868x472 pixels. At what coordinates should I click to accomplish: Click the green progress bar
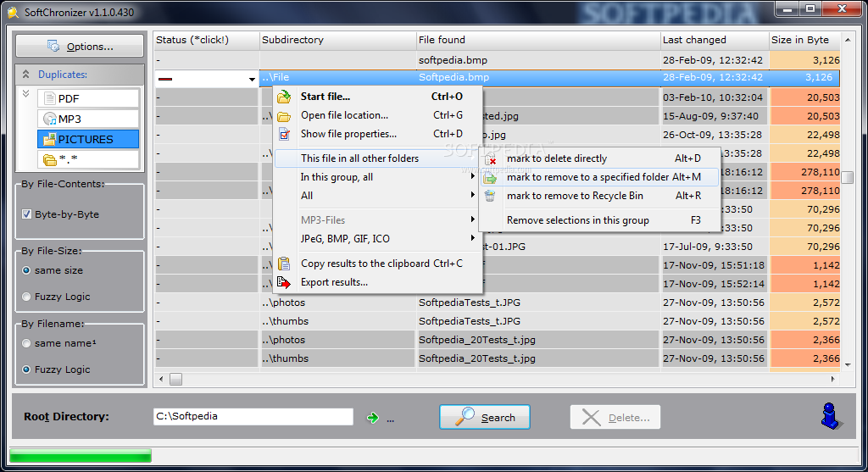[x=81, y=456]
